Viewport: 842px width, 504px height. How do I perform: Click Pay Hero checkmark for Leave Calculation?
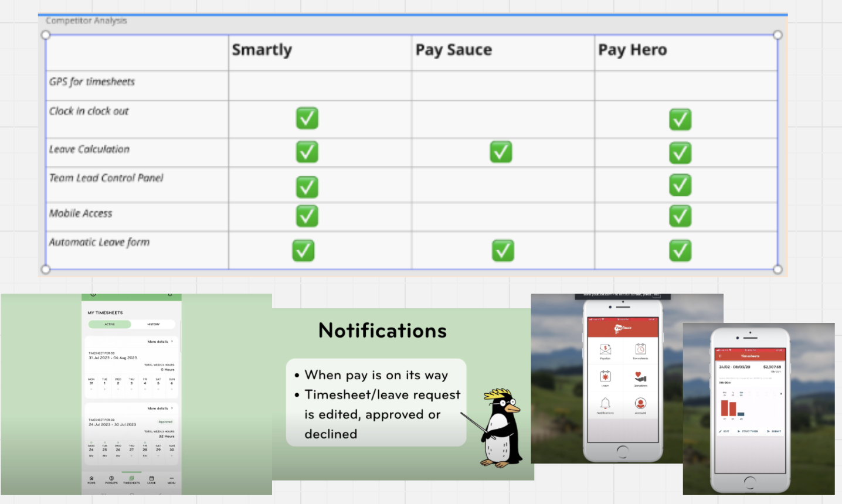[680, 153]
